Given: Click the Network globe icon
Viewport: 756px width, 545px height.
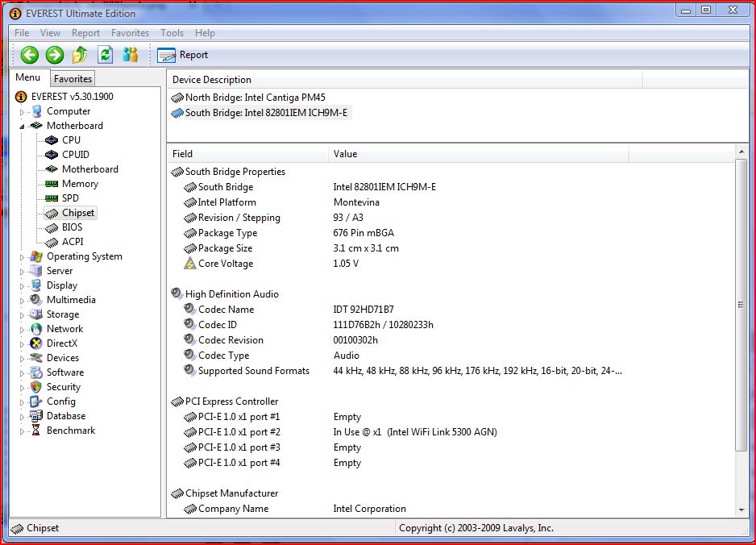Looking at the screenshot, I should 36,329.
